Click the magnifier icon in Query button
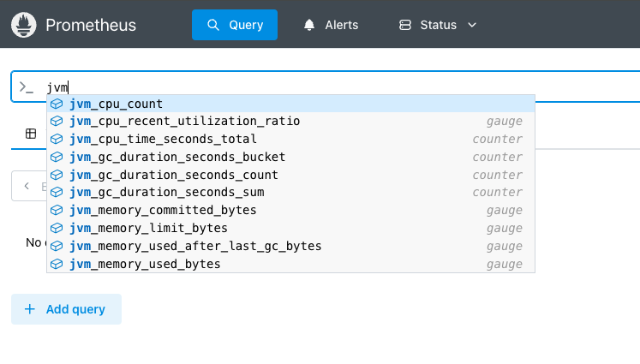Screen dimensions: 640x364 pyautogui.click(x=213, y=25)
